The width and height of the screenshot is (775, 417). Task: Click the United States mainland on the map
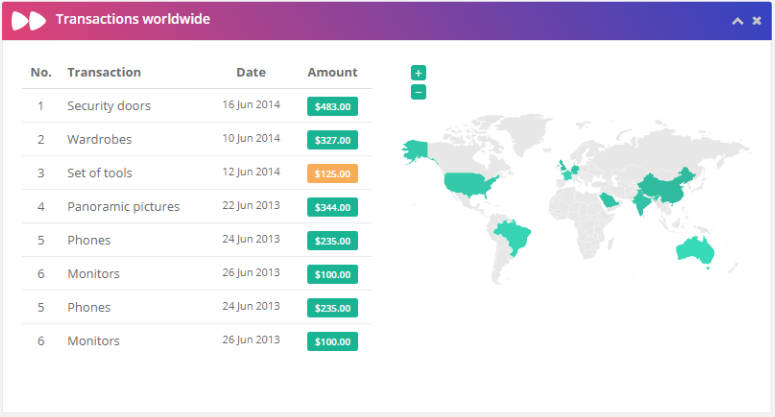coord(468,184)
